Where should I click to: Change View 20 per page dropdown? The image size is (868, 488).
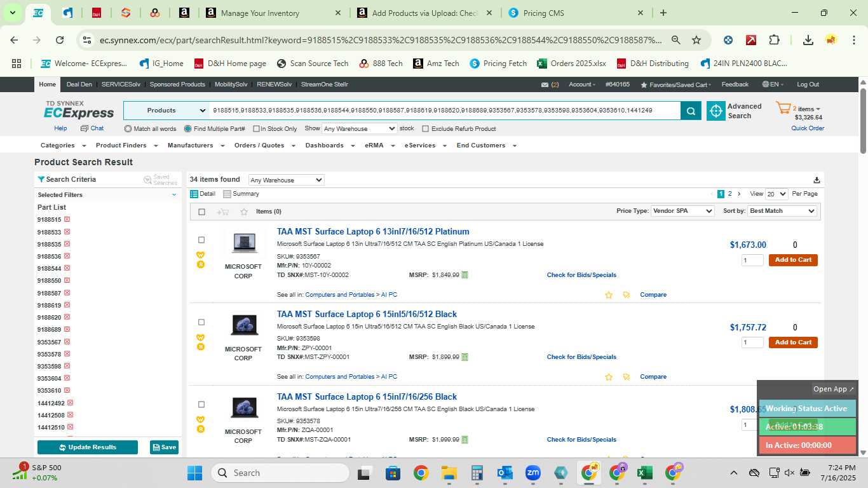pos(776,194)
